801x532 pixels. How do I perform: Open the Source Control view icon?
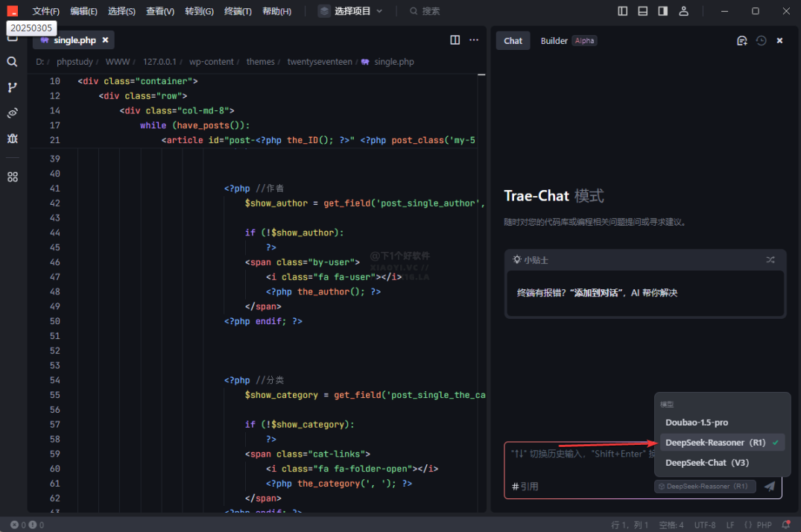(x=12, y=87)
